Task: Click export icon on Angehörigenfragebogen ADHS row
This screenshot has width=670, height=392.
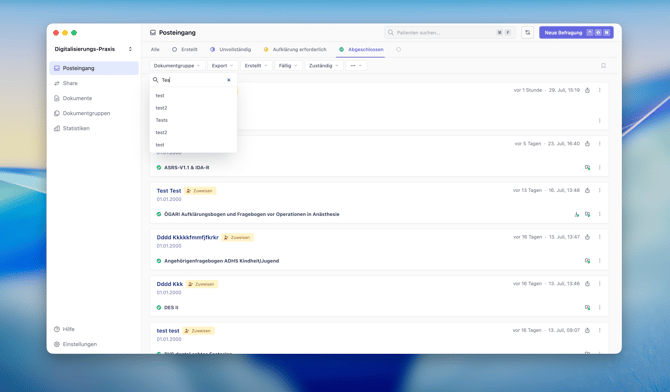Action: click(x=588, y=261)
